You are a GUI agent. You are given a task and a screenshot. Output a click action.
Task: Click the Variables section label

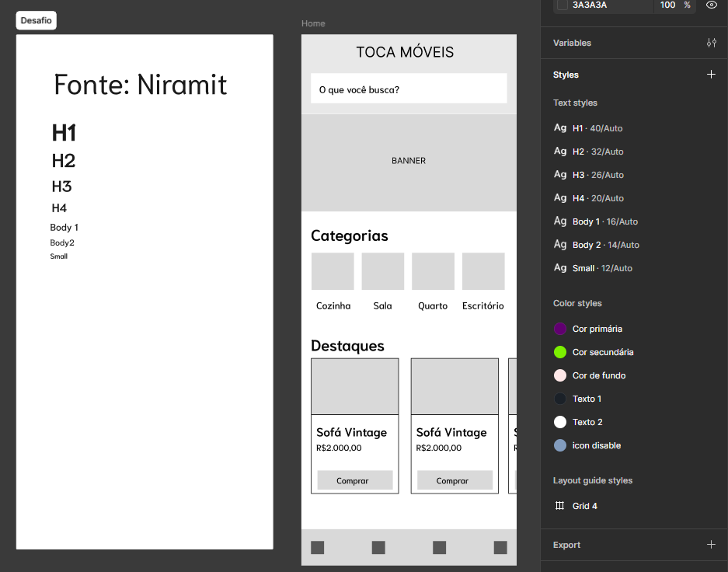click(572, 43)
